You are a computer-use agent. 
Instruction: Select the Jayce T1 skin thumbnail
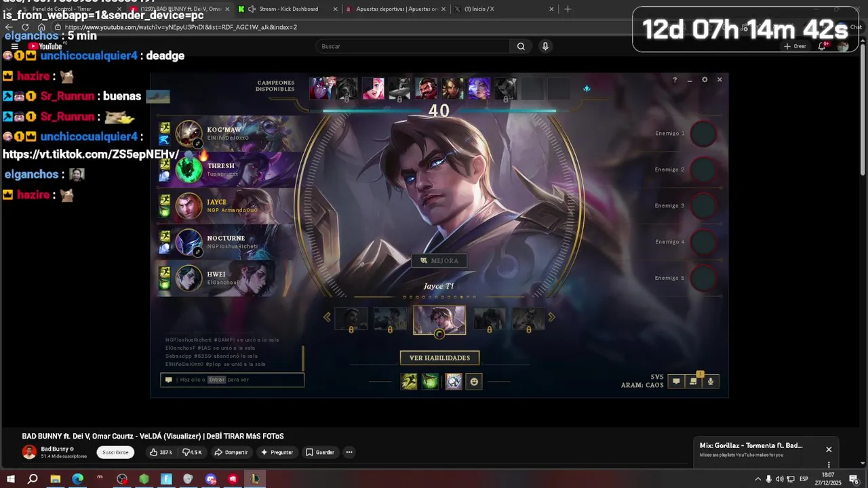point(439,319)
